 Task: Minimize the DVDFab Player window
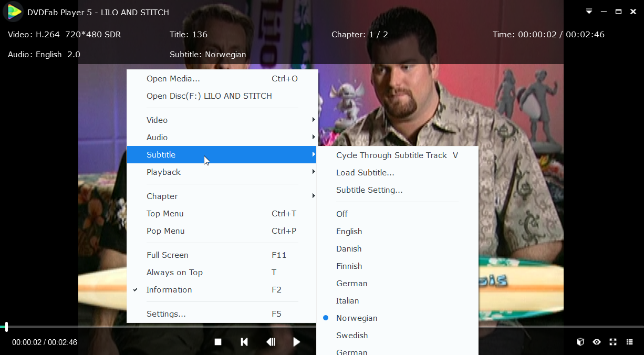604,12
